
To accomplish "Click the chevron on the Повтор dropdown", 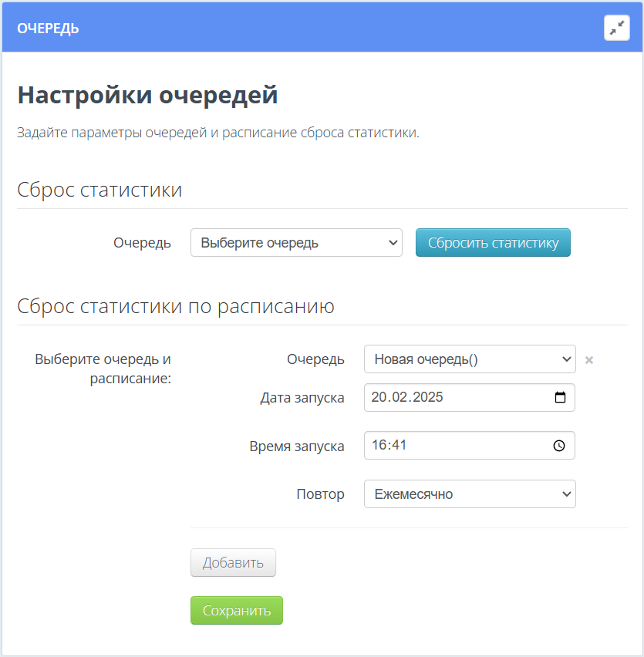I will pos(568,494).
